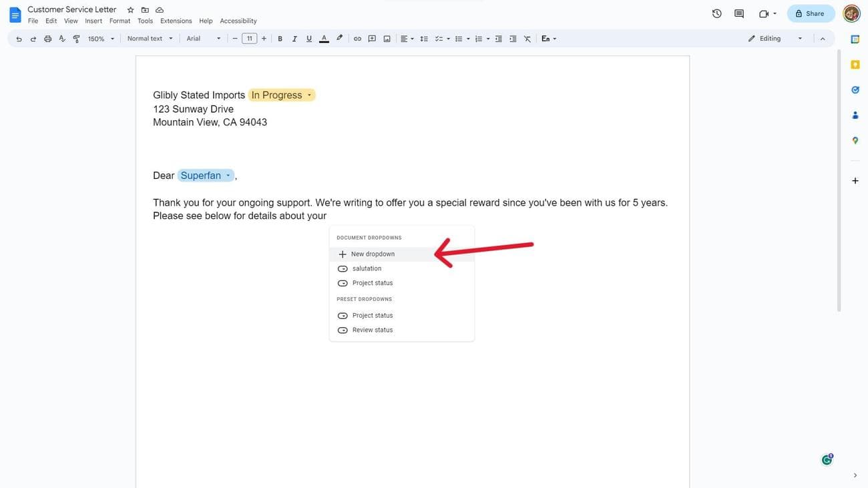Toggle italic formatting
The image size is (868, 488).
[x=294, y=39]
